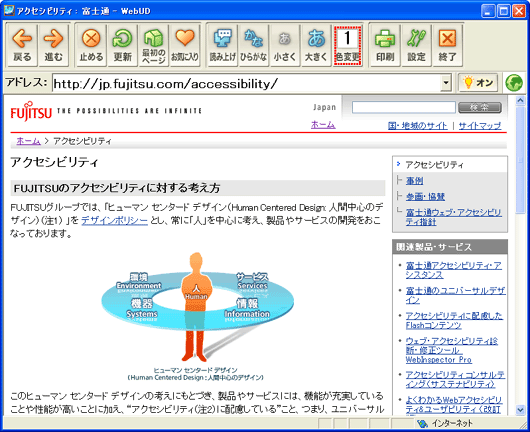Go to 最初のページ home button
This screenshot has width=530, height=432.
(x=153, y=45)
